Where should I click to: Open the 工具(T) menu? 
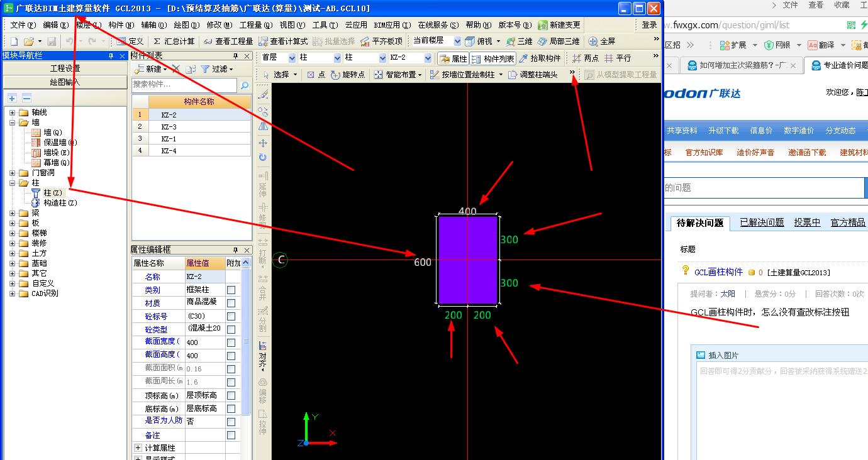(325, 25)
